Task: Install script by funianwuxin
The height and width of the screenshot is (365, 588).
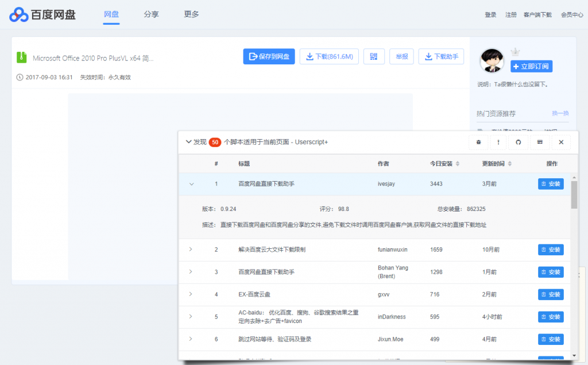Action: click(551, 249)
